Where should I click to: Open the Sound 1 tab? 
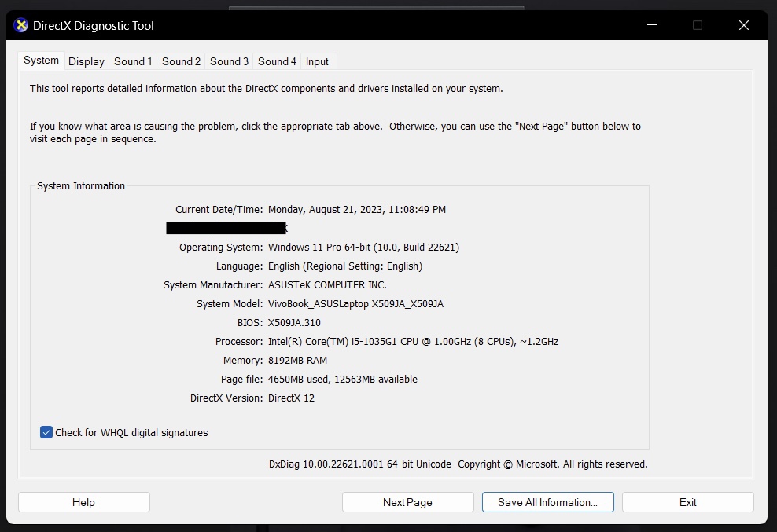coord(133,61)
